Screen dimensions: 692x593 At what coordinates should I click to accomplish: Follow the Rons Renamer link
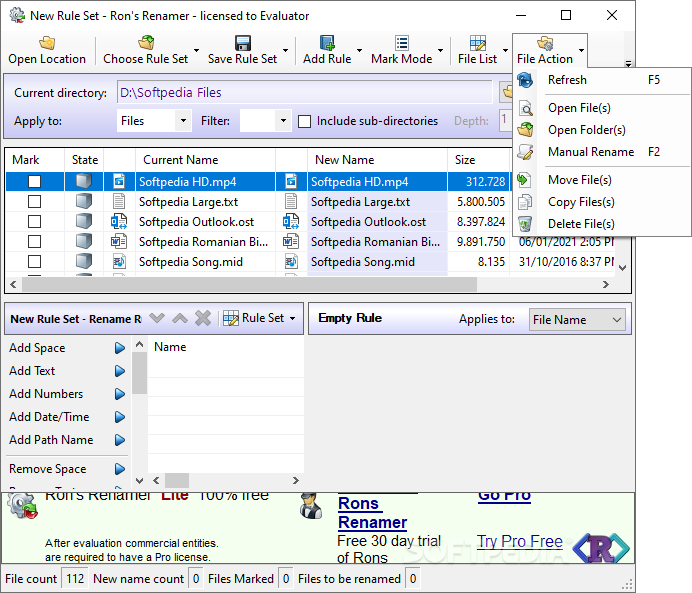click(372, 513)
